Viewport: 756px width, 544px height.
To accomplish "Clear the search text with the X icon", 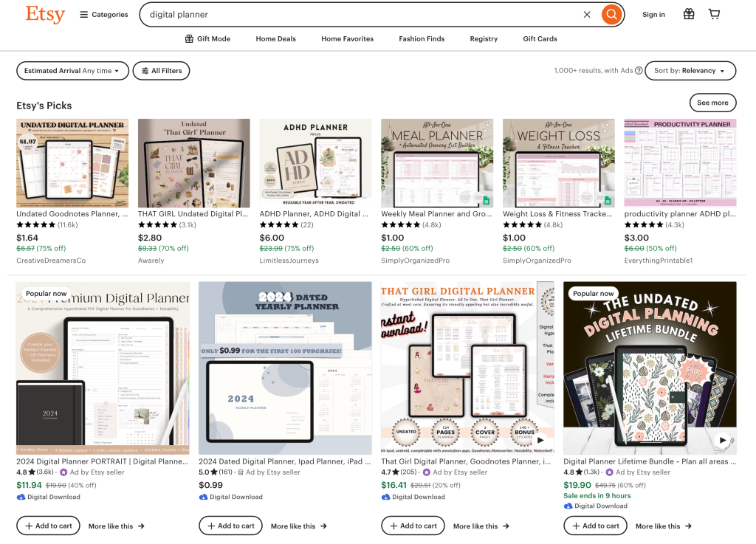I will pyautogui.click(x=587, y=15).
